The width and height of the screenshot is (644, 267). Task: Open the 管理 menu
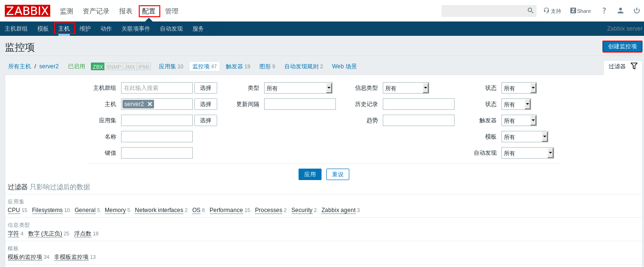point(172,11)
